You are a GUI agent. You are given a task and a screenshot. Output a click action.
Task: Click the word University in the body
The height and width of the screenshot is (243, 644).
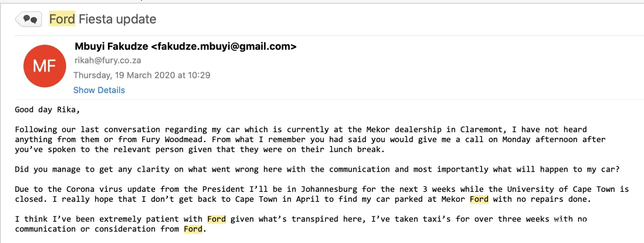530,189
